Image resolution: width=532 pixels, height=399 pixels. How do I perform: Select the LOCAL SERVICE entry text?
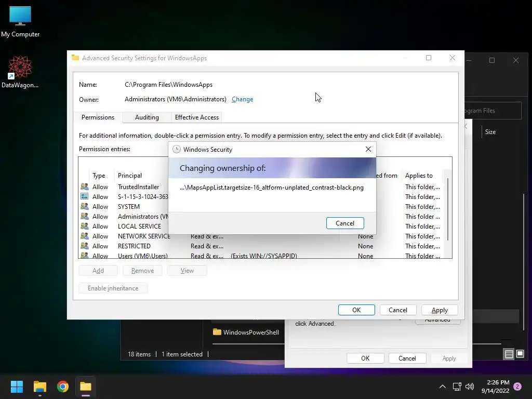click(139, 226)
